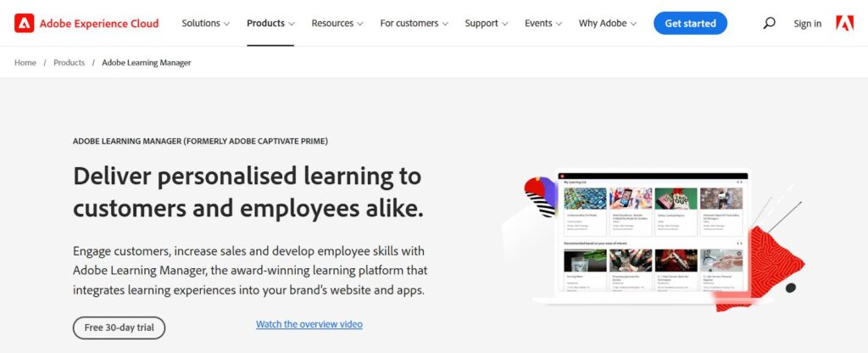Open the search magnifier icon
Viewport: 868px width, 353px height.
click(x=769, y=23)
